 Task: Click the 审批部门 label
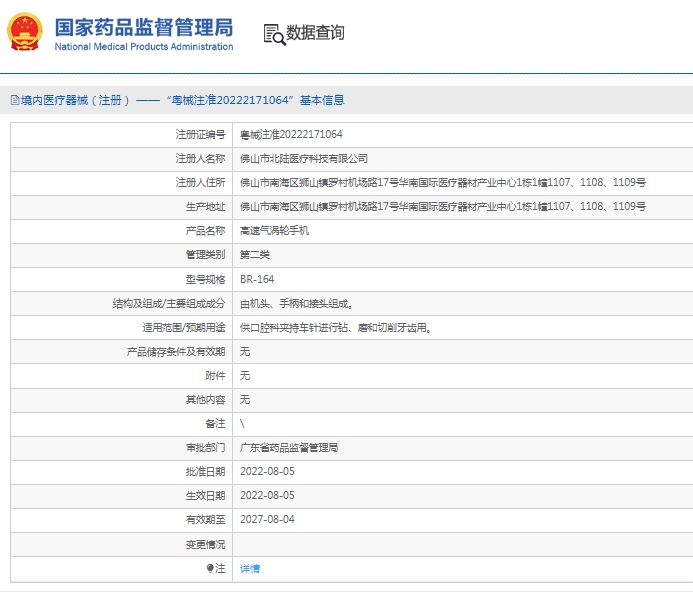point(205,448)
